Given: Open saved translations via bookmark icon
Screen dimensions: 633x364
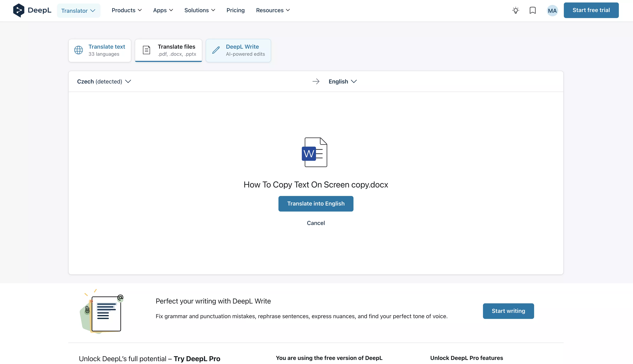Looking at the screenshot, I should pyautogui.click(x=533, y=10).
